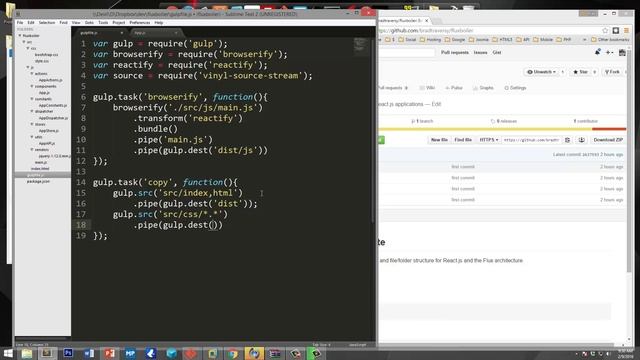The image size is (640, 360).
Task: Open the Edit menu in Sublime Text
Action: pyautogui.click(x=31, y=23)
